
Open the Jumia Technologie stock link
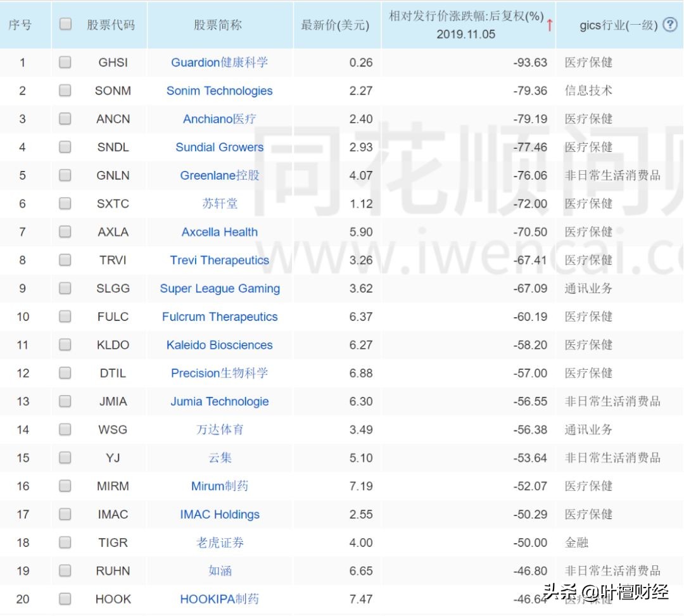click(219, 401)
